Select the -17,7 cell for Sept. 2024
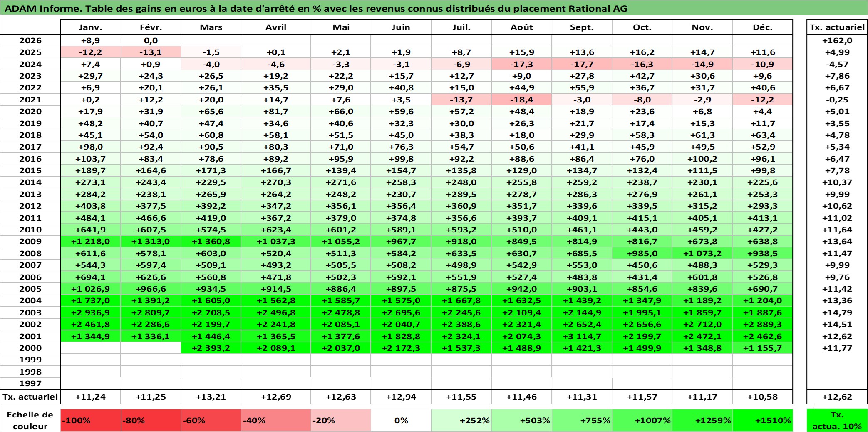Screen dimensions: 868x432 582,64
